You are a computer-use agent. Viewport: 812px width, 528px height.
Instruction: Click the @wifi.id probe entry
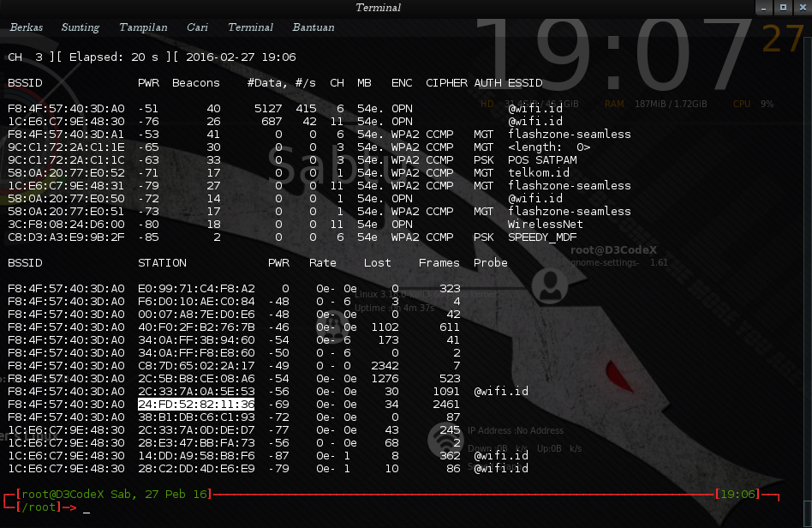[501, 391]
